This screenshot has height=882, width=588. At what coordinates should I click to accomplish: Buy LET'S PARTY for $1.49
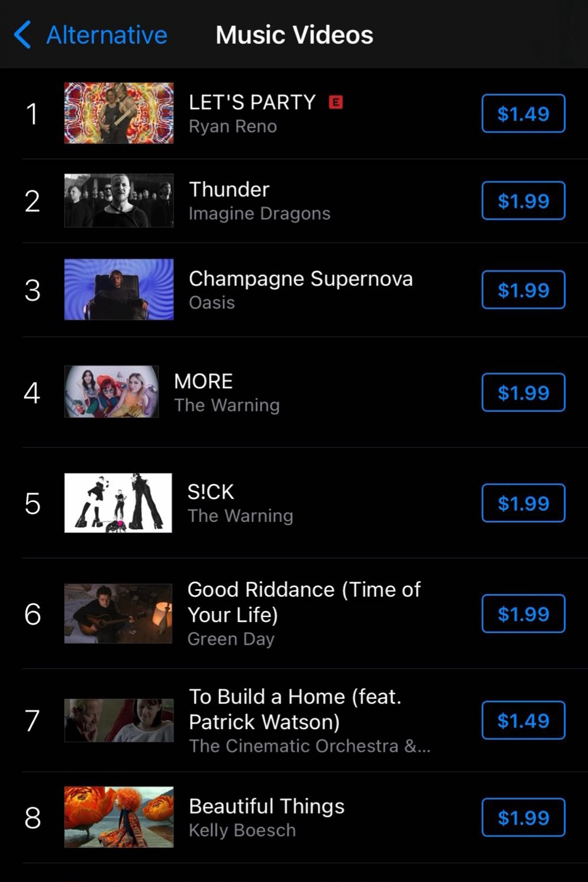(523, 113)
